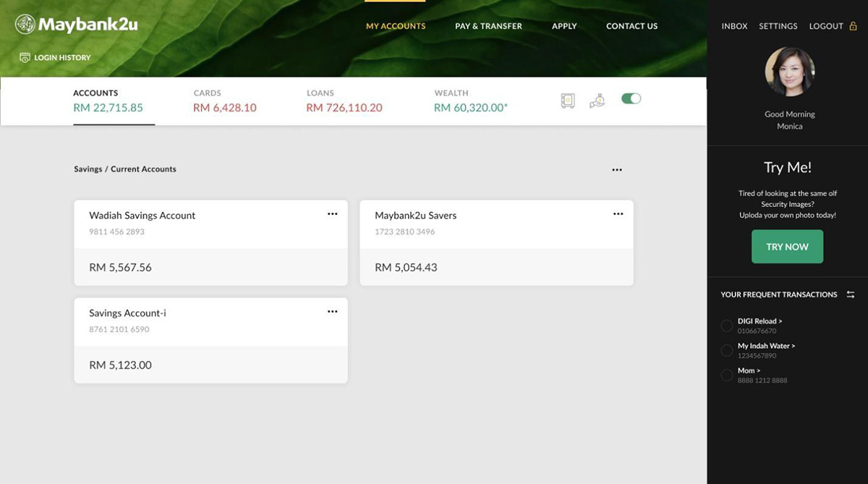Open the Contact Us menu
868x484 pixels.
[x=632, y=26]
